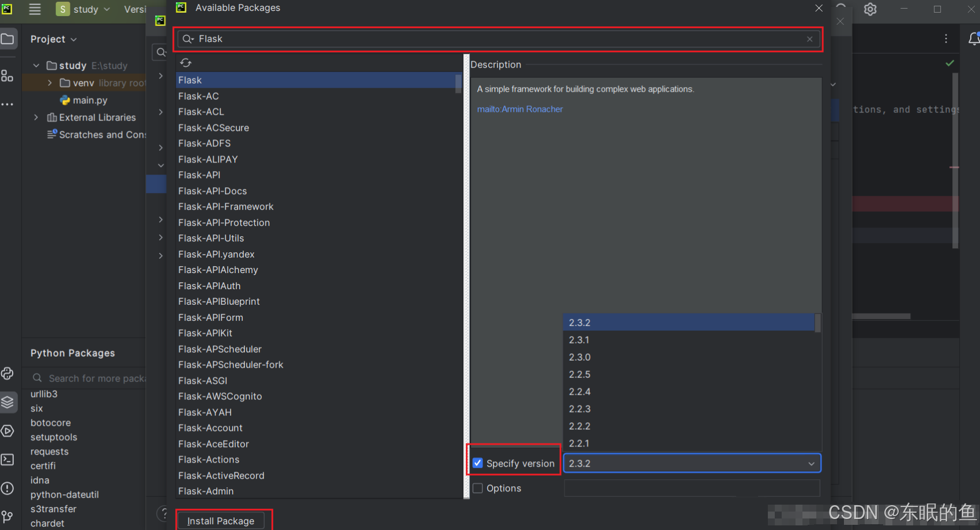Select python-dateutil installed package

[x=65, y=495]
